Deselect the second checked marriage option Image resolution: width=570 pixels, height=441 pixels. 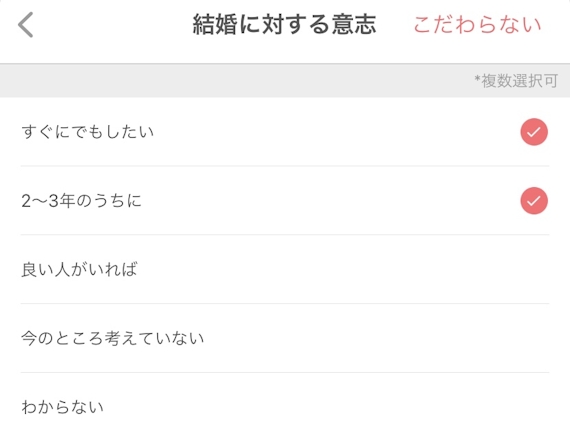(534, 201)
